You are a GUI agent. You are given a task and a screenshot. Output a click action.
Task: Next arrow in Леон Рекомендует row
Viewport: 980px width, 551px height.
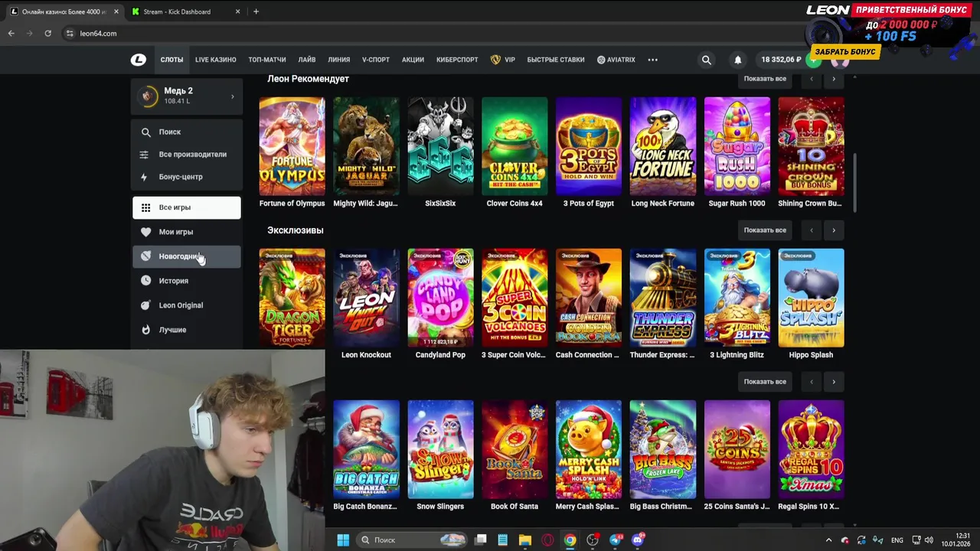pyautogui.click(x=834, y=79)
